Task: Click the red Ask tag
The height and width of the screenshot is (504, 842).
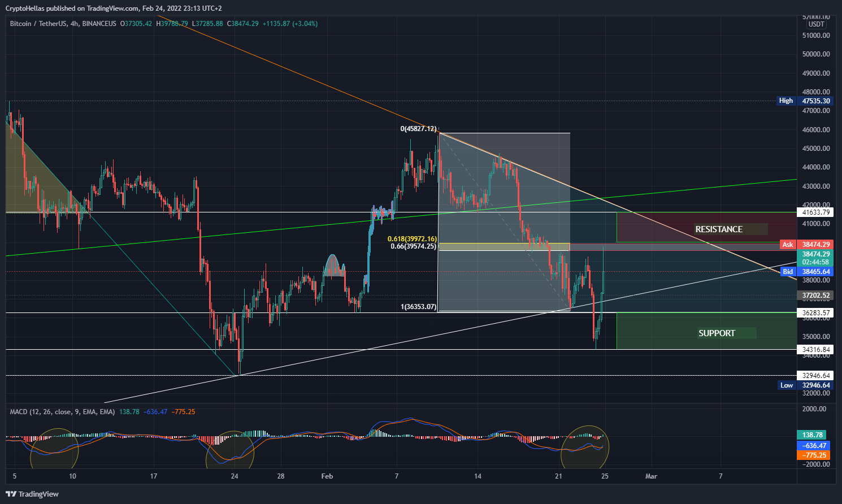Action: (788, 245)
